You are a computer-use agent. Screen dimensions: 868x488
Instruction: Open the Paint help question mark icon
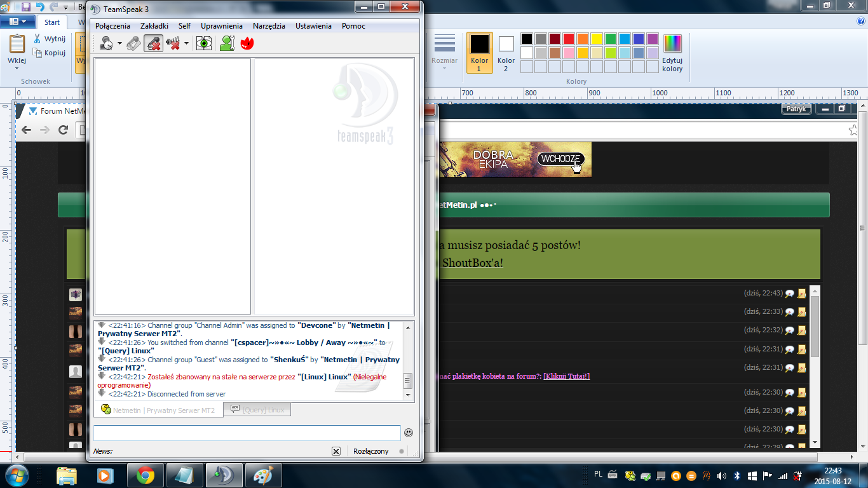(x=862, y=22)
